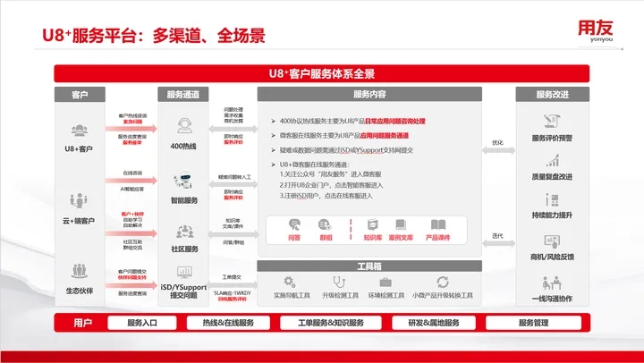The image size is (644, 363).
Task: Select the 智能服务 robot icon
Action: pos(183,181)
